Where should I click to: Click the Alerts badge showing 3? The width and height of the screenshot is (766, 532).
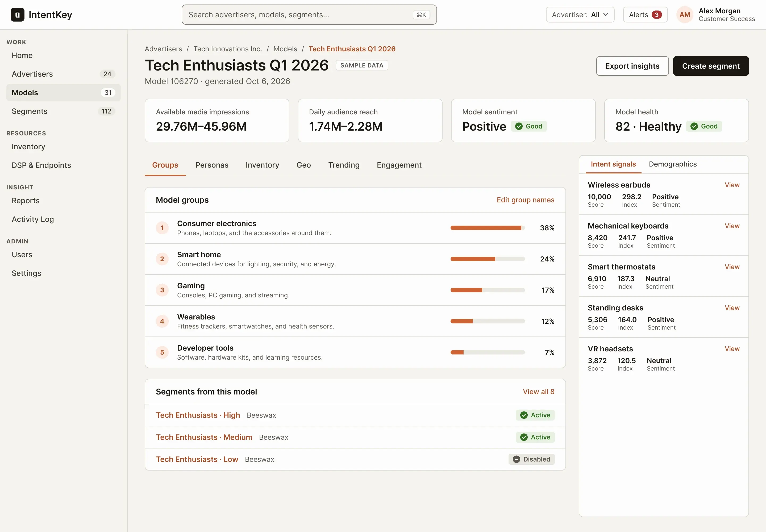656,15
